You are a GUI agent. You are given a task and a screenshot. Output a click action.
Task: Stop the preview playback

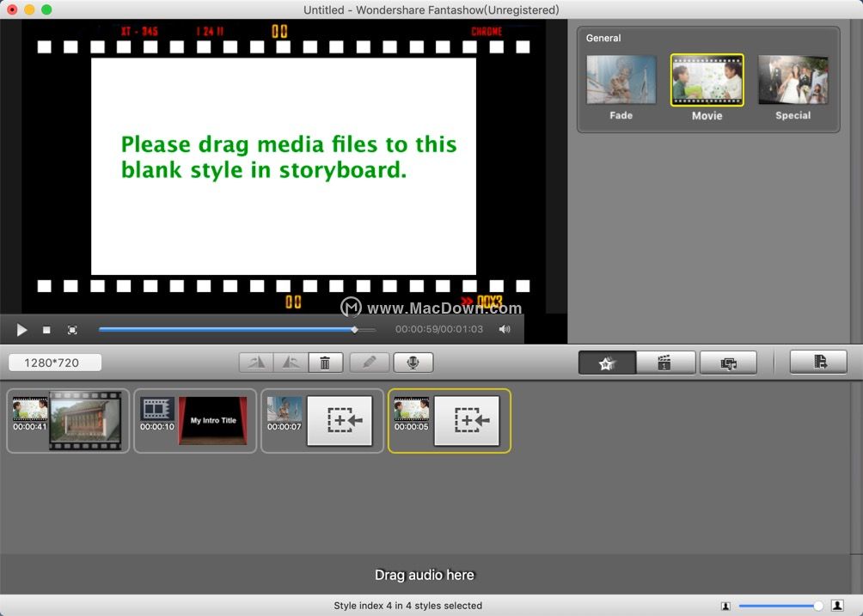coord(46,330)
